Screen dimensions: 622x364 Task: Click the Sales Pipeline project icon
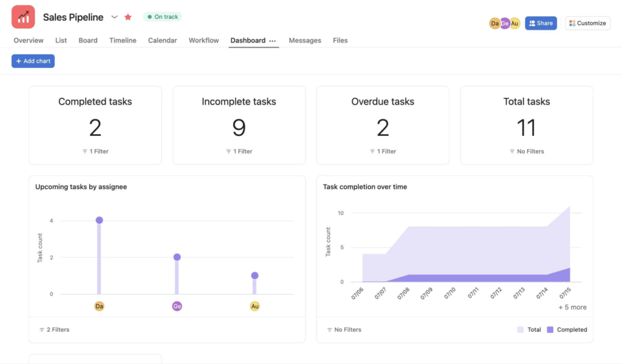pos(23,16)
